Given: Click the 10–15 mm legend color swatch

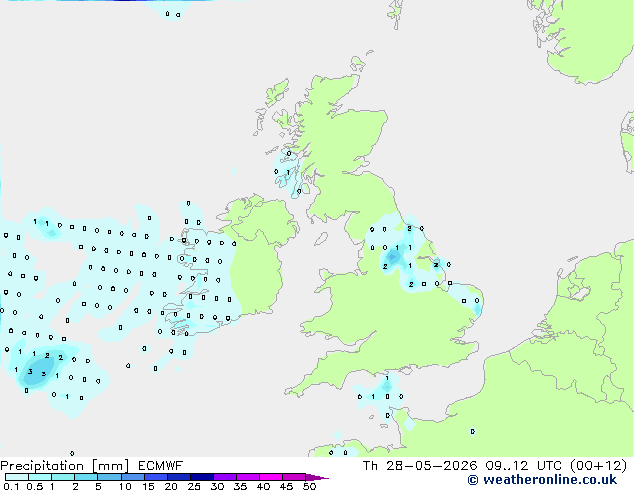Looking at the screenshot, I should [133, 477].
